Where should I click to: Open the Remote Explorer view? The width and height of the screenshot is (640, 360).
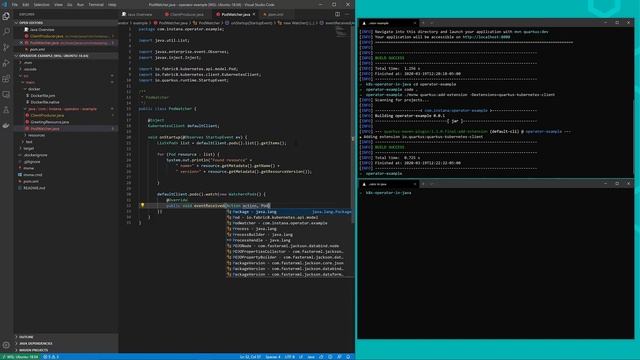6,94
